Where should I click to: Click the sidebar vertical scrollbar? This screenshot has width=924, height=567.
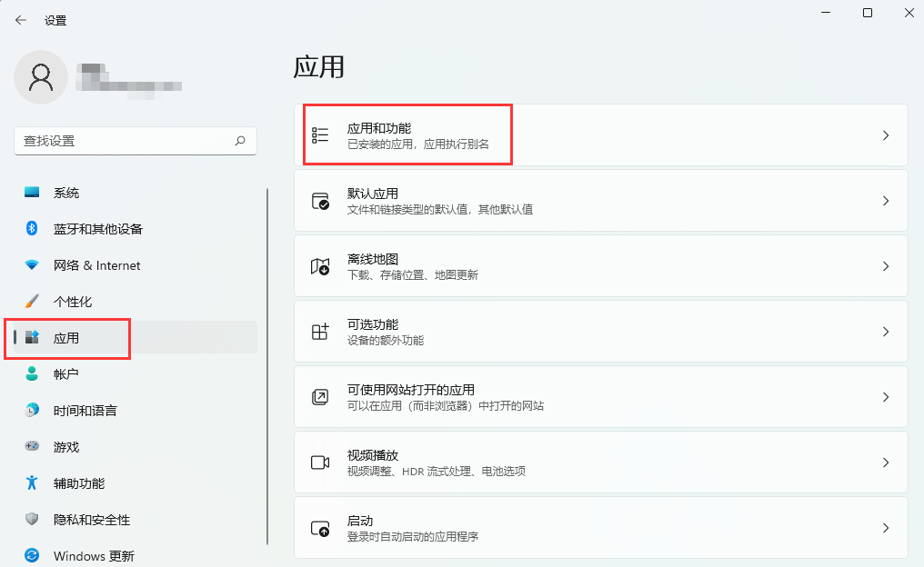267,366
